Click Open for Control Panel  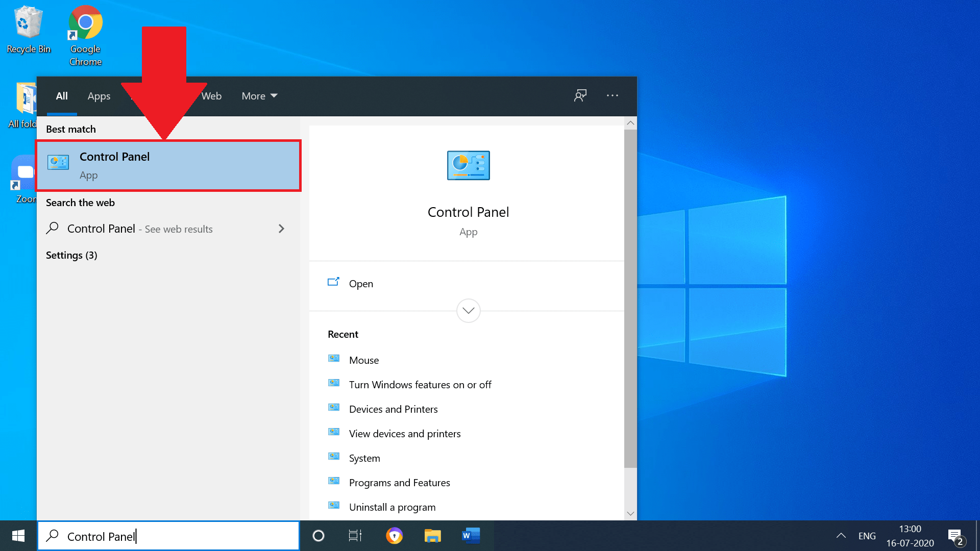(361, 284)
